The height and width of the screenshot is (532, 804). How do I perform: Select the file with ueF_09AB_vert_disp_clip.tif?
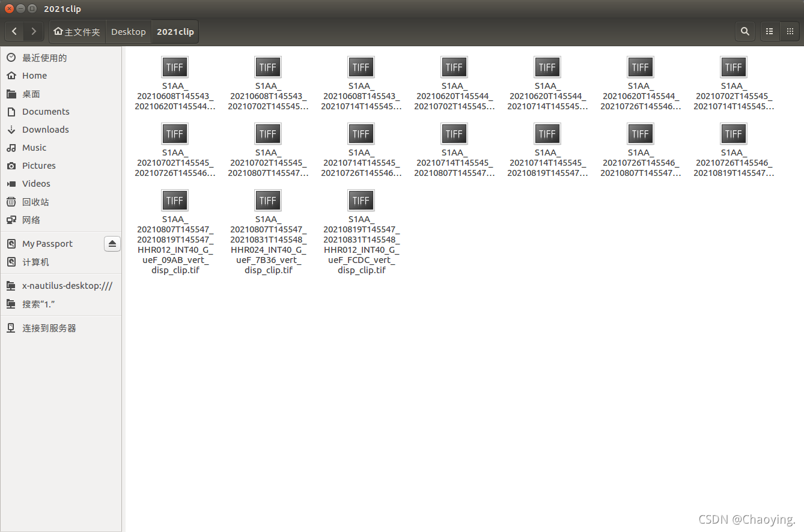coord(175,232)
